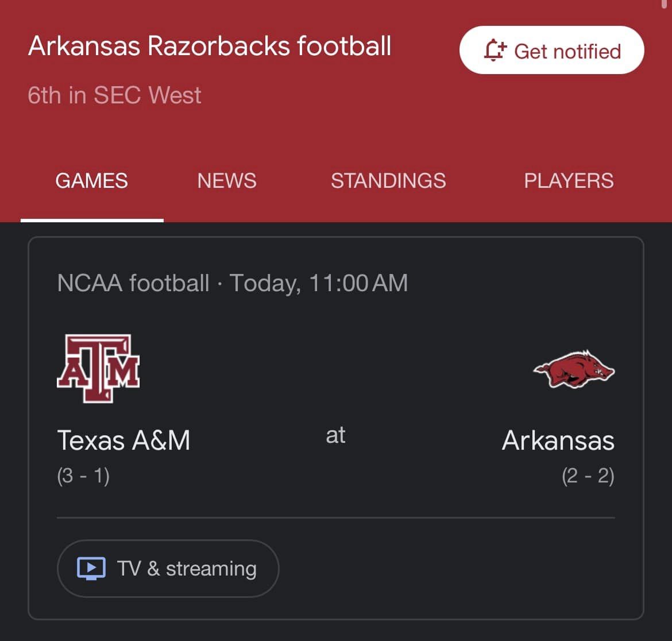This screenshot has width=672, height=641.
Task: Switch to the GAMES tab
Action: tap(92, 181)
